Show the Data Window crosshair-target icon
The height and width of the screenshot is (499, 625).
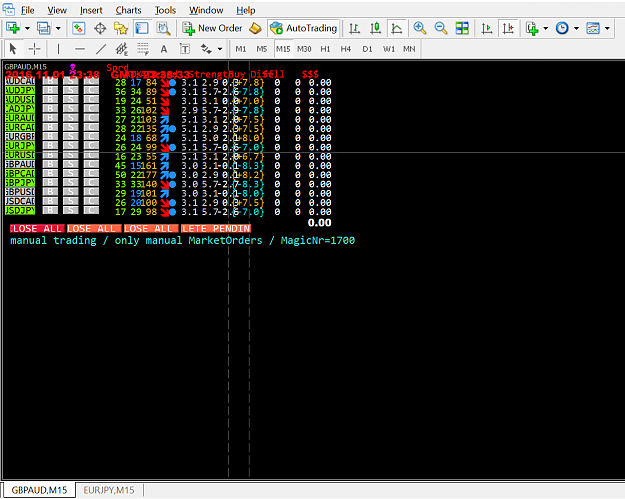tap(100, 28)
